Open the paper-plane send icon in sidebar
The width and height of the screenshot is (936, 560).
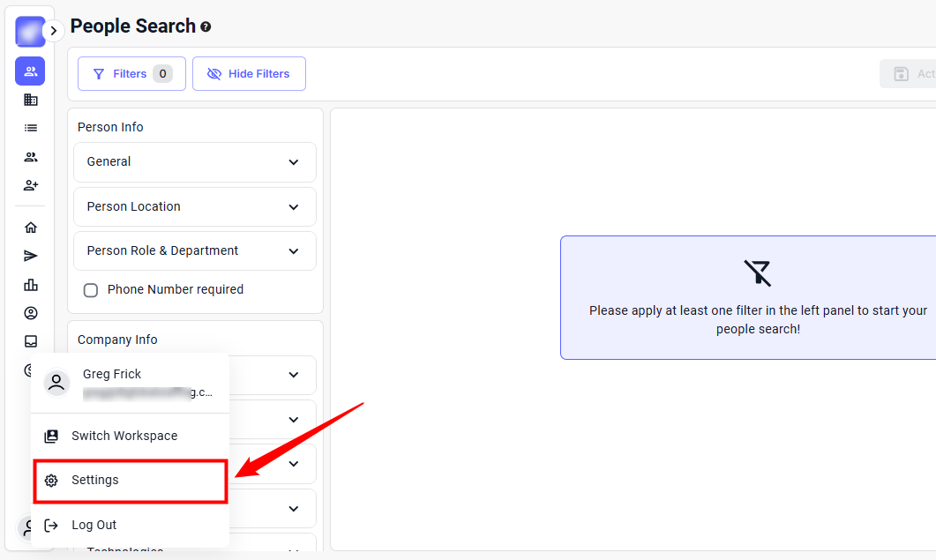(x=30, y=256)
